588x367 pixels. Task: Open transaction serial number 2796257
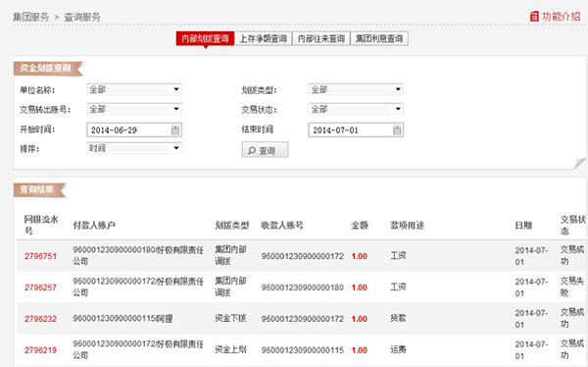click(x=40, y=288)
